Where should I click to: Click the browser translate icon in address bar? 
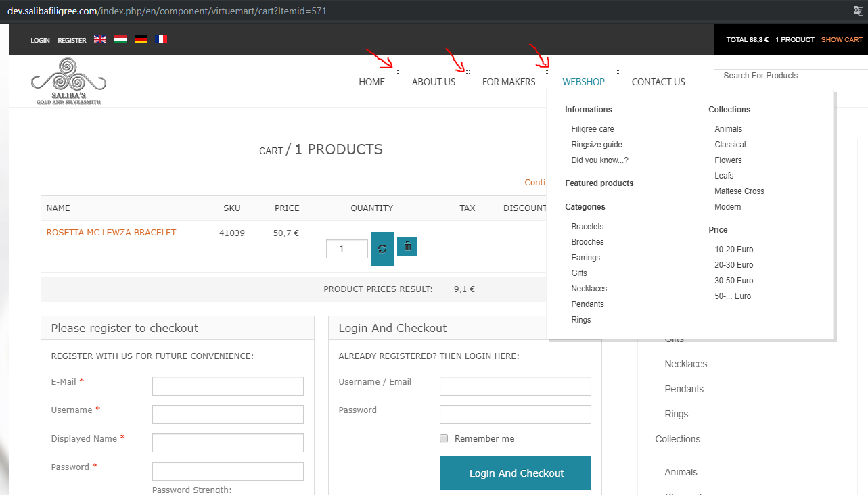point(858,11)
